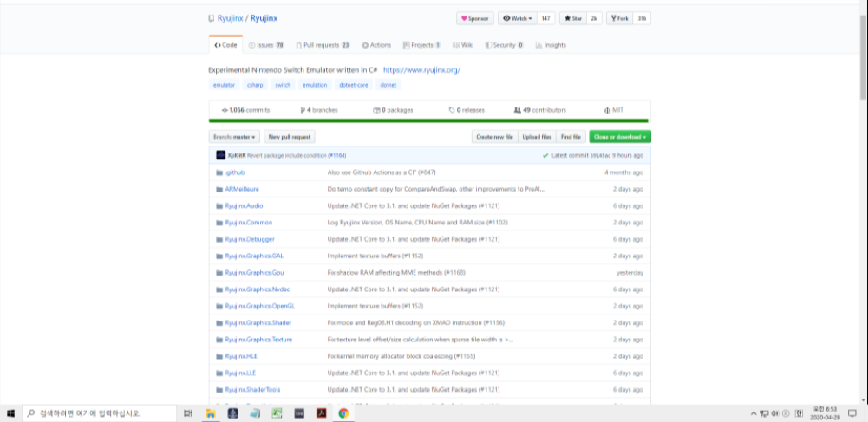Open the Branch: master dropdown
The width and height of the screenshot is (868, 422).
[234, 137]
